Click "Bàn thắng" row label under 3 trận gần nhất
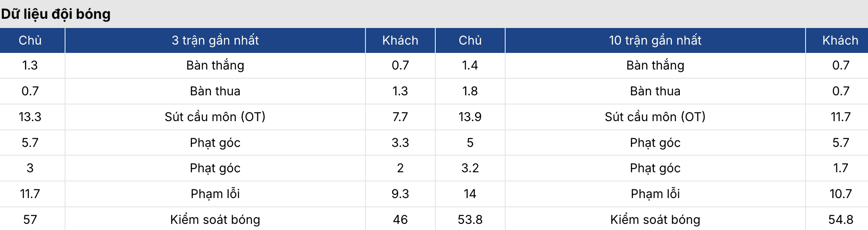This screenshot has width=868, height=230. click(x=215, y=65)
